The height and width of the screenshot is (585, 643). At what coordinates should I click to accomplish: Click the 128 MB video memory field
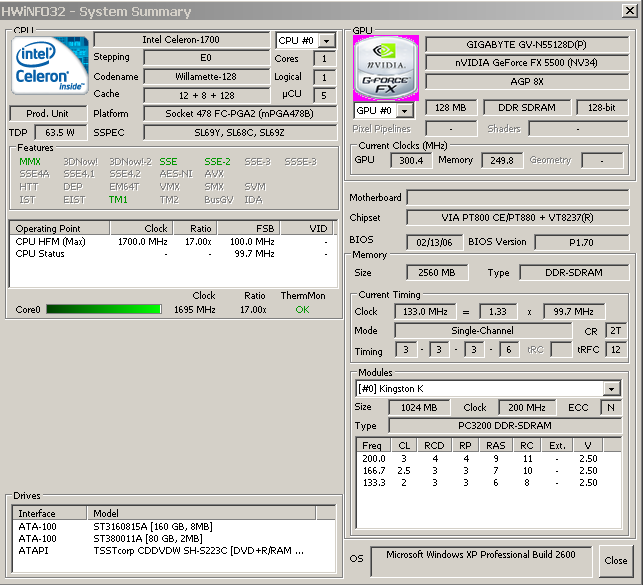451,107
